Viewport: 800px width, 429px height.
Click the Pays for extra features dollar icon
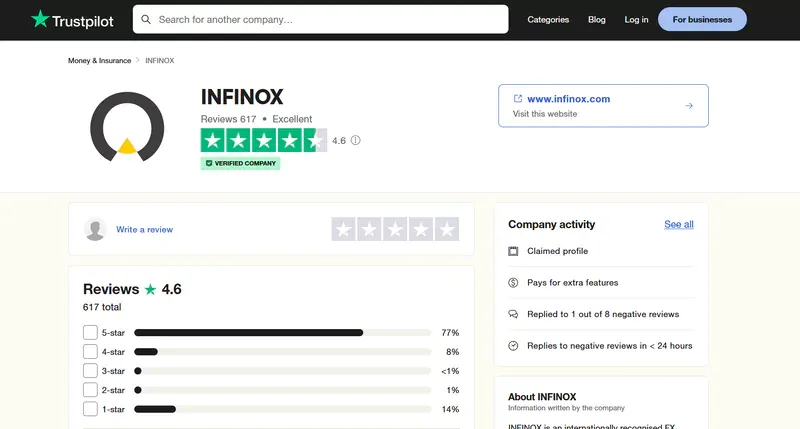pos(513,283)
